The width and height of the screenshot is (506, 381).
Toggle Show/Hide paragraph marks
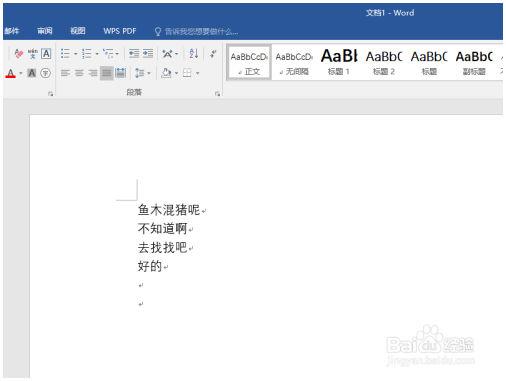point(213,53)
